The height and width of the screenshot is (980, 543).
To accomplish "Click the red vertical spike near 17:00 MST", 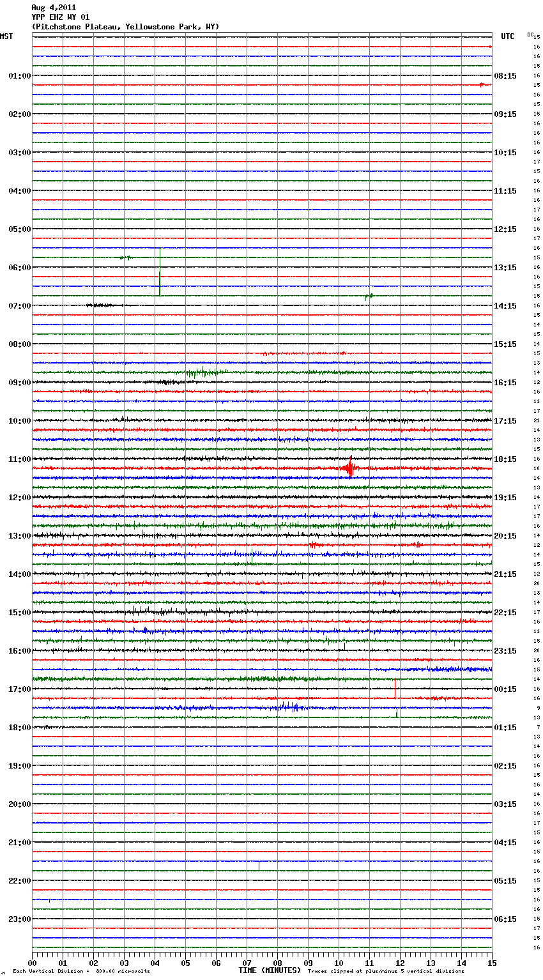I will [395, 689].
